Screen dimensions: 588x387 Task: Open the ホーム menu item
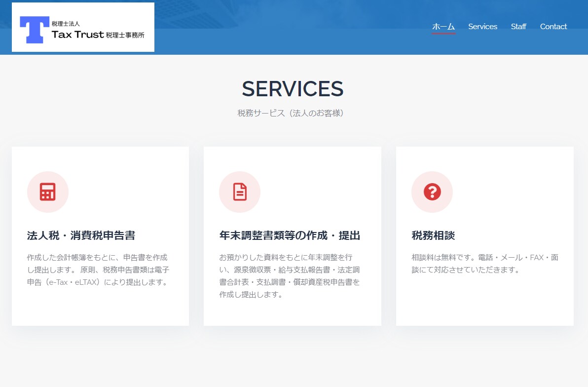(443, 27)
